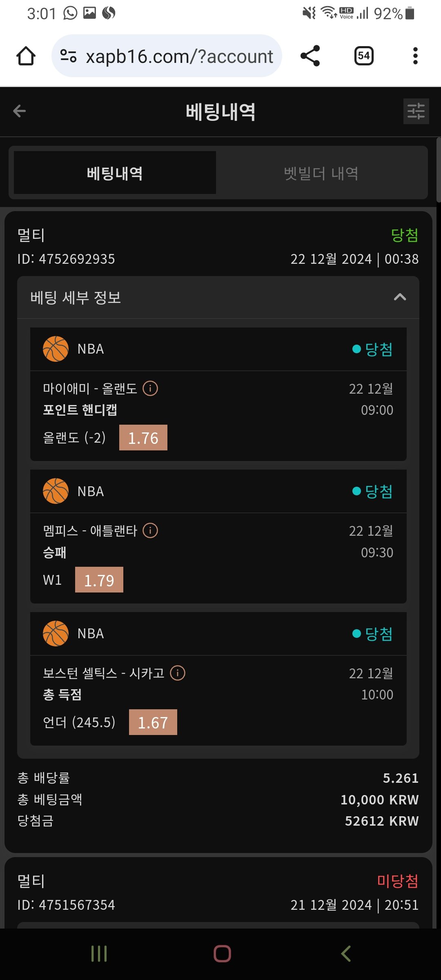441x980 pixels.
Task: Go back using the 베팅내역 header arrow
Action: [20, 111]
